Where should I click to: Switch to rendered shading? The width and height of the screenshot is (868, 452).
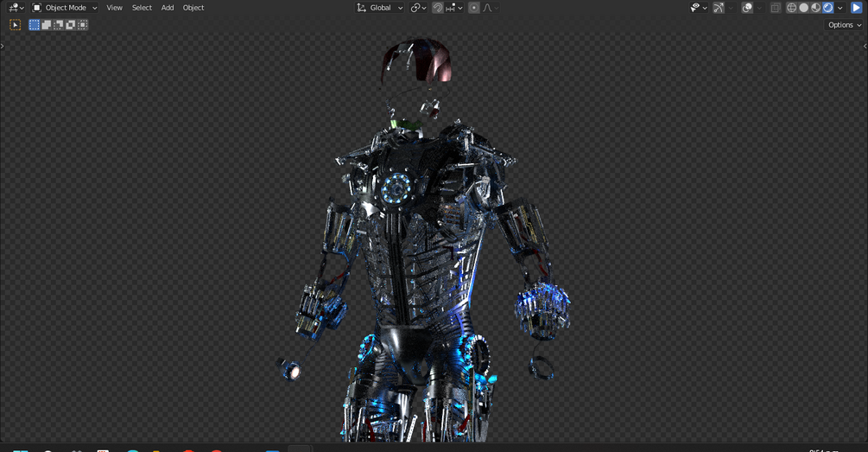828,8
